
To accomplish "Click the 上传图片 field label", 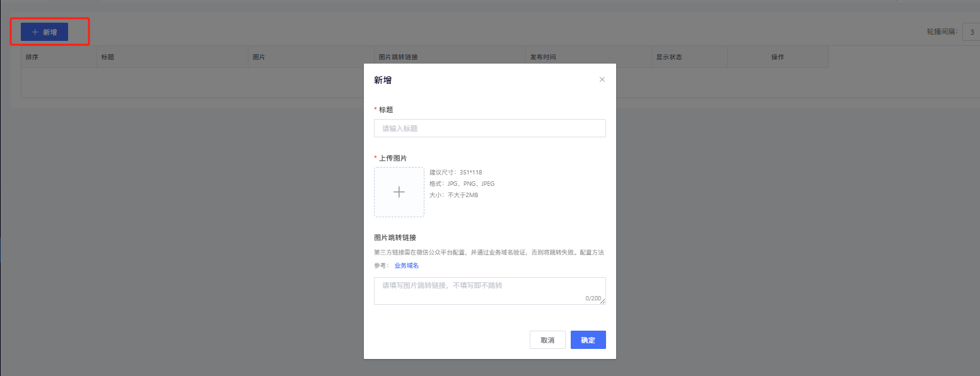I will [x=393, y=158].
